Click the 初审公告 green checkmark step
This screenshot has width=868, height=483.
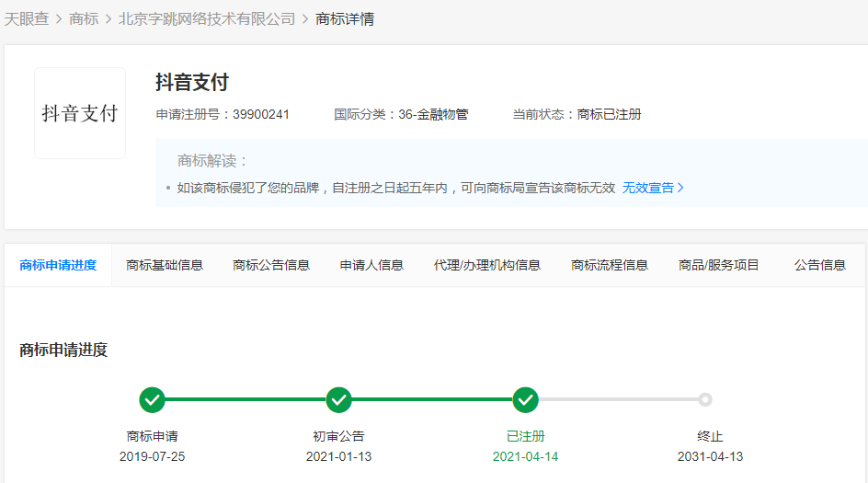(x=338, y=400)
